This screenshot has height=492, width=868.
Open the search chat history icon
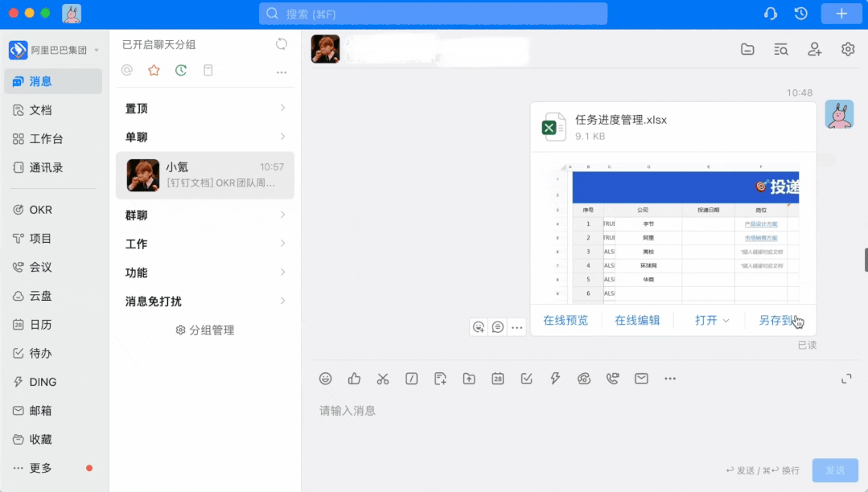(780, 49)
